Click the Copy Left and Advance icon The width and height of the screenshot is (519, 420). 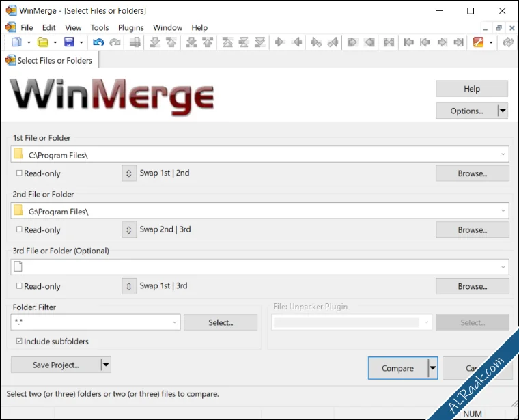point(333,42)
